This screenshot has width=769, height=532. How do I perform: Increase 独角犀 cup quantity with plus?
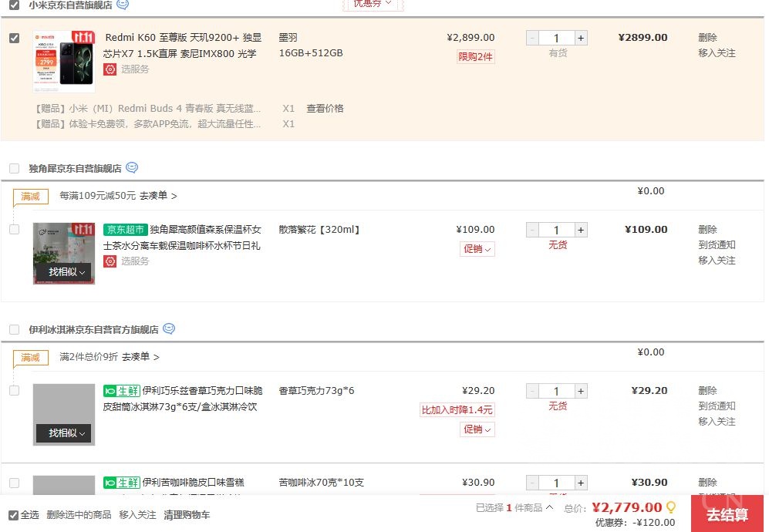[x=581, y=230]
